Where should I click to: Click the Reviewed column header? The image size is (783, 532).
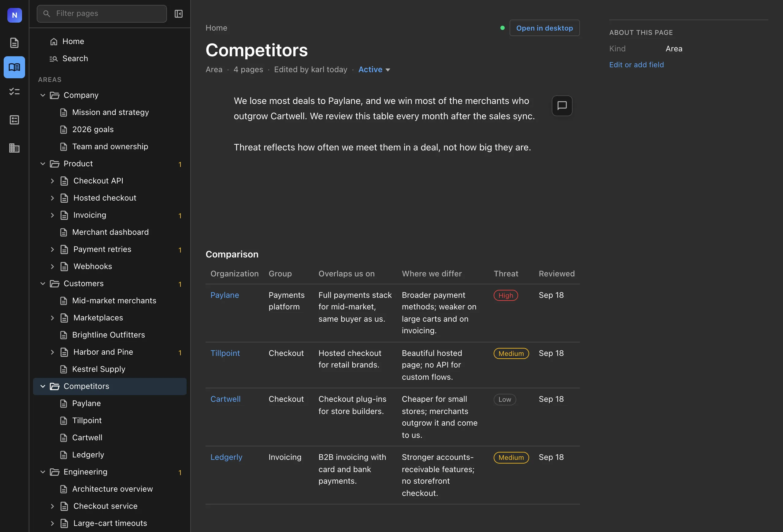pos(557,274)
